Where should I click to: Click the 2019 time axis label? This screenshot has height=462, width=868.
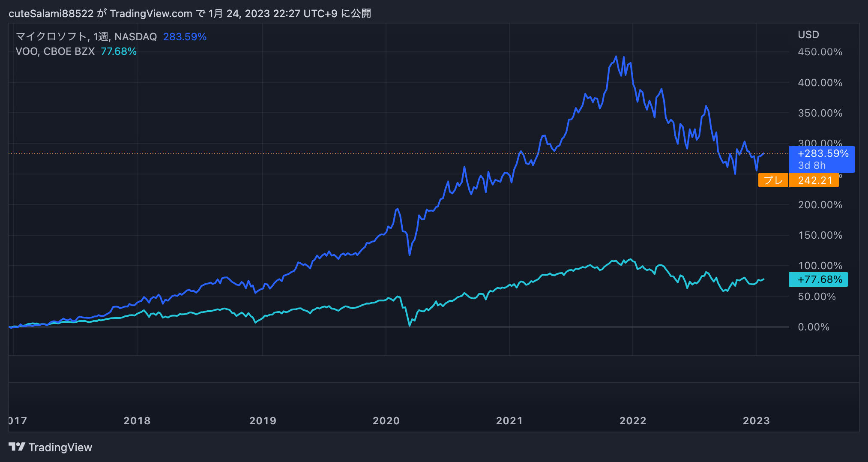[x=263, y=421]
